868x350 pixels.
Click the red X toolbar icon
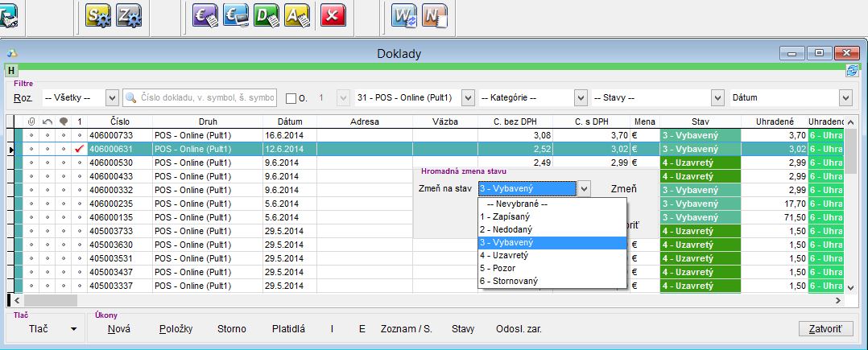333,16
